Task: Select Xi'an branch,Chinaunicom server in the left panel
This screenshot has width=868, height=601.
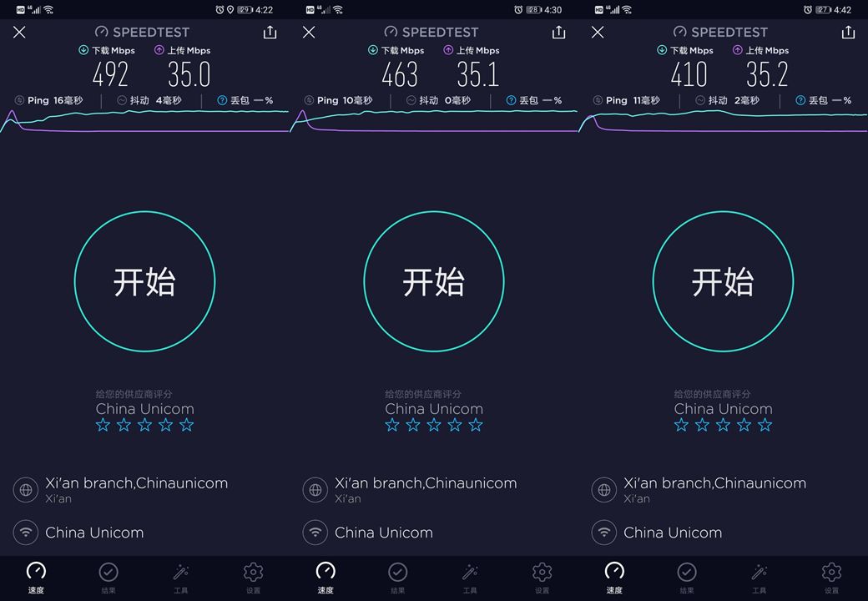Action: 136,489
